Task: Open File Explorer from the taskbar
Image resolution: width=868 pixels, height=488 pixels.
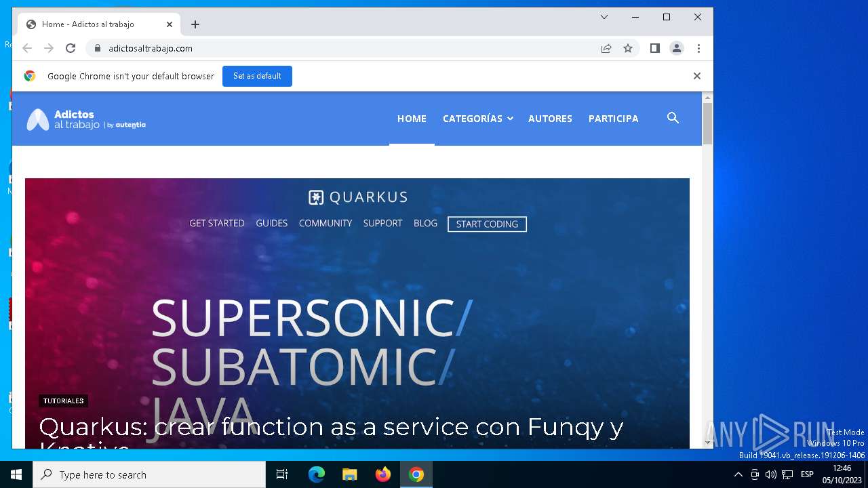Action: (x=349, y=474)
